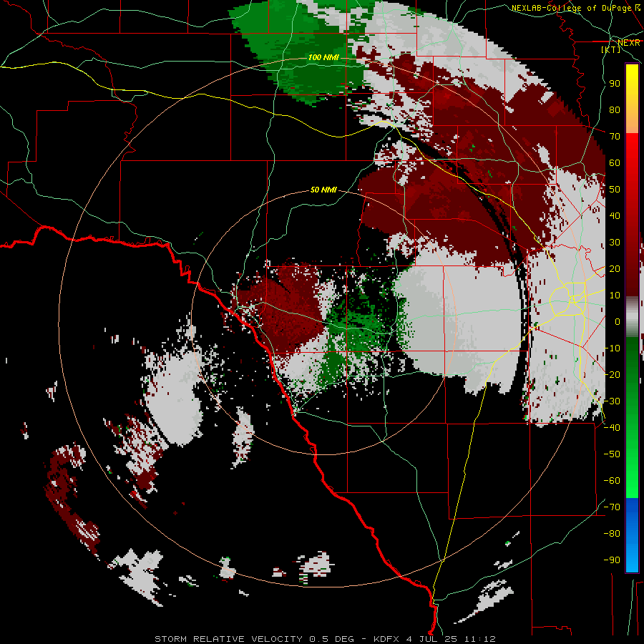644x644 pixels.
Task: Select the -50 tick label on scale
Action: [x=612, y=454]
